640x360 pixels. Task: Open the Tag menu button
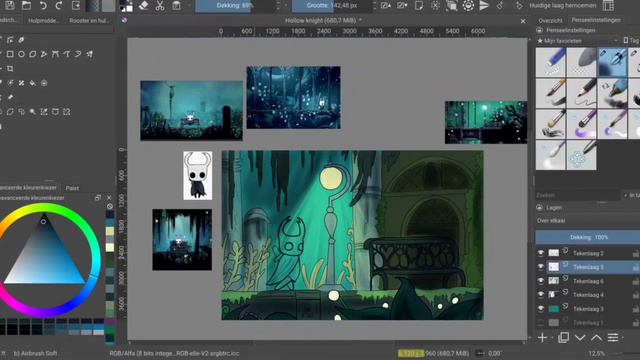631,40
